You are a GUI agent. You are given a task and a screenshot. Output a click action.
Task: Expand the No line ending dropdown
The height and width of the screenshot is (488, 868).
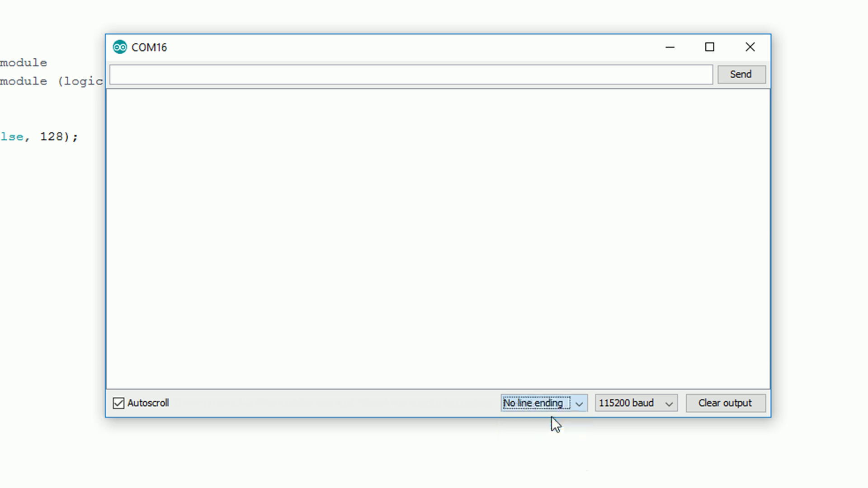pyautogui.click(x=578, y=403)
